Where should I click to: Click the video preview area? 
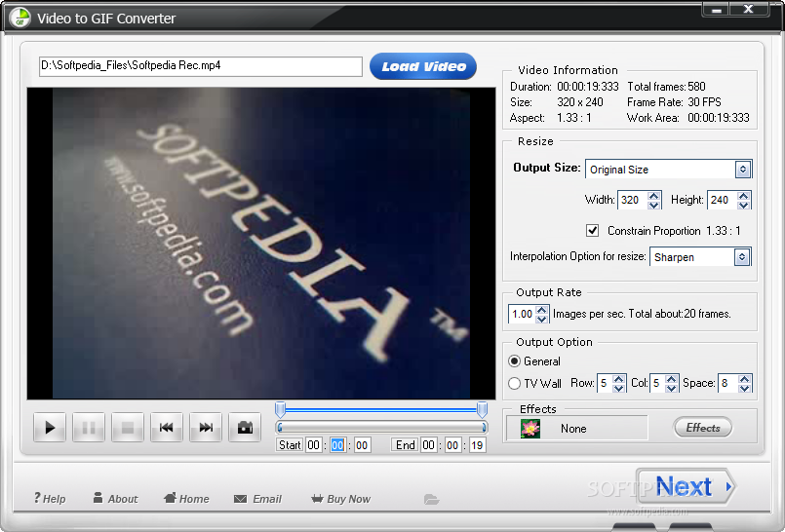(261, 243)
